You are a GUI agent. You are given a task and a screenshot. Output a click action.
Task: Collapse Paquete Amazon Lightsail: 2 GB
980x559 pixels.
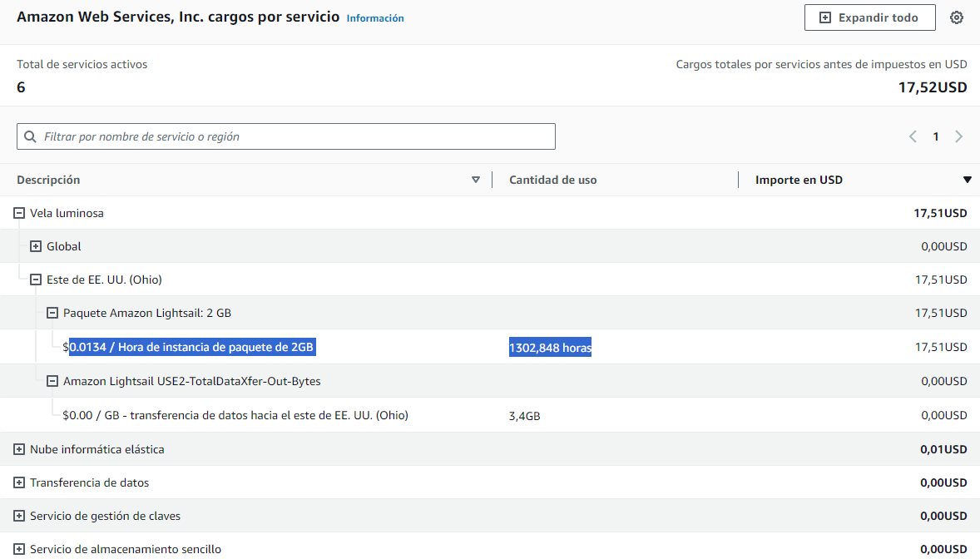tap(52, 313)
